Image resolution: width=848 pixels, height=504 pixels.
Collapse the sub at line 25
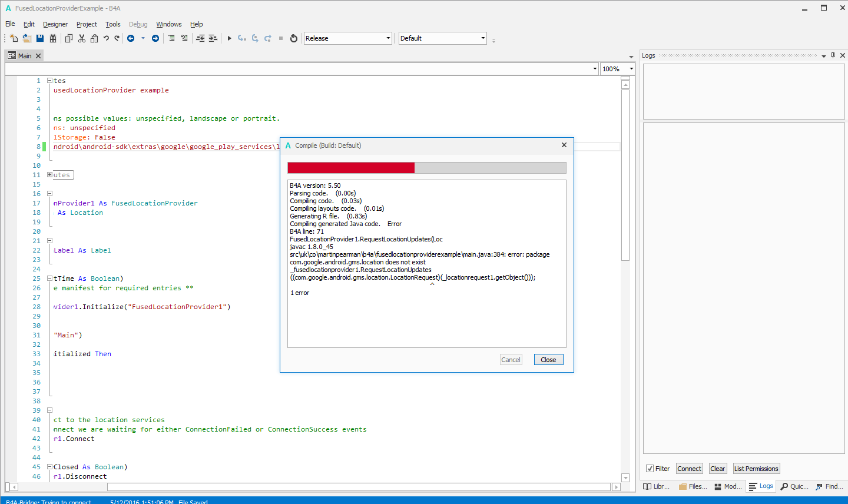pyautogui.click(x=50, y=278)
